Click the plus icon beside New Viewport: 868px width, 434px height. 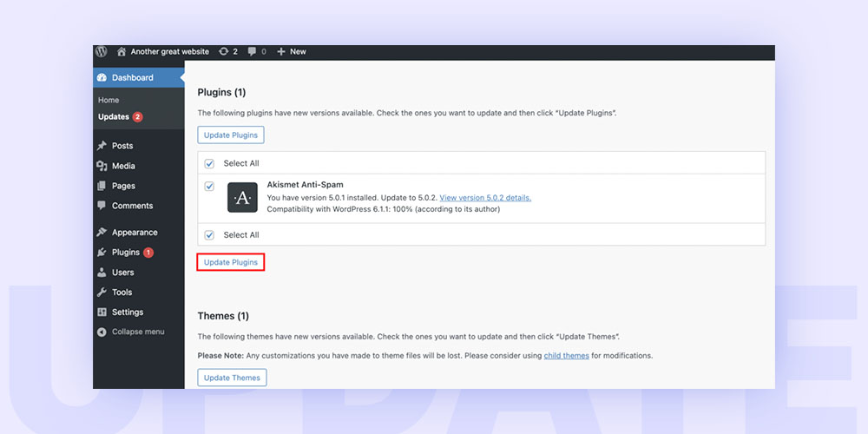(x=281, y=51)
